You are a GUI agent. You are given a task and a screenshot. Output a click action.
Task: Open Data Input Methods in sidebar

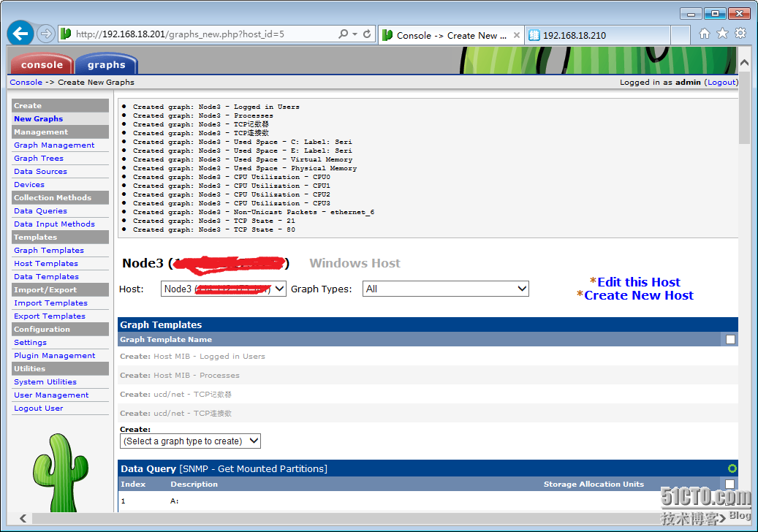(x=54, y=224)
